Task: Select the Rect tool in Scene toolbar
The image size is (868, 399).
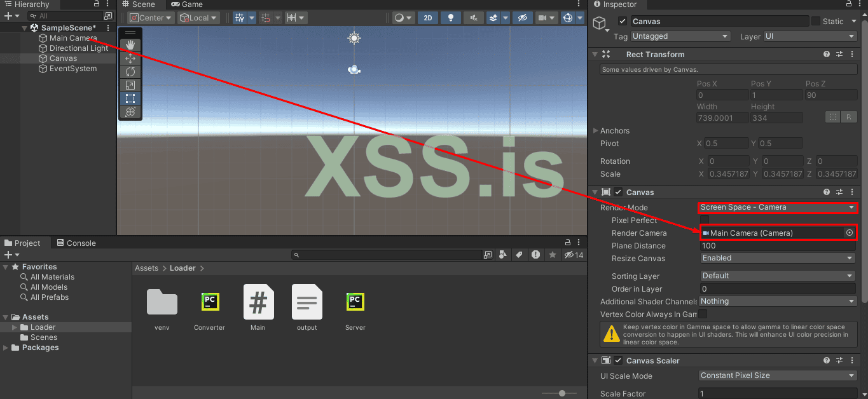Action: click(130, 98)
